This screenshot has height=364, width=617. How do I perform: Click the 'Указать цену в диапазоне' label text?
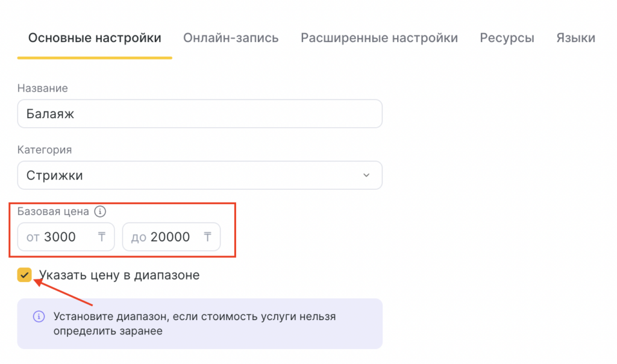coord(119,275)
